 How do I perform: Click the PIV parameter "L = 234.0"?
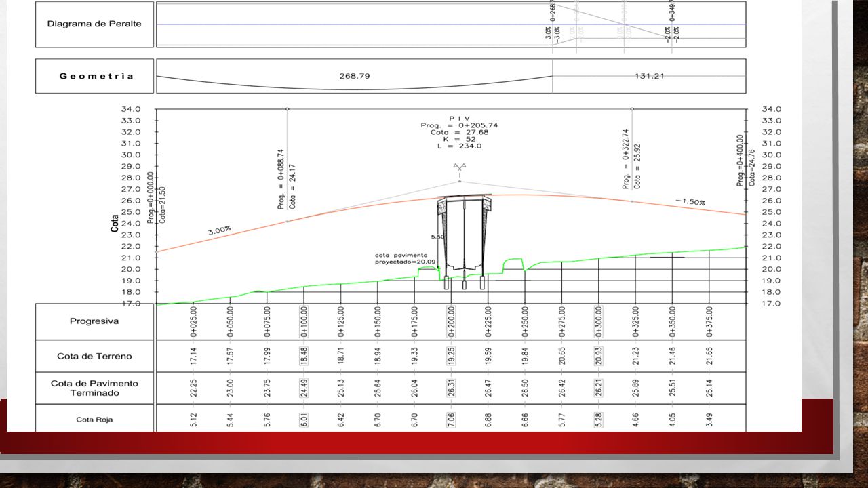tap(459, 146)
